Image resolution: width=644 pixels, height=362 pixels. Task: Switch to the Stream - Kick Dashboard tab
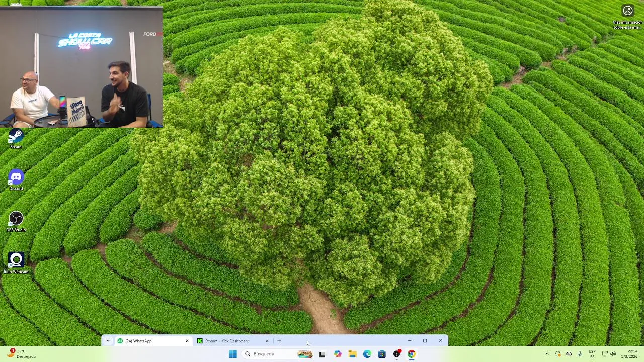[x=233, y=341]
